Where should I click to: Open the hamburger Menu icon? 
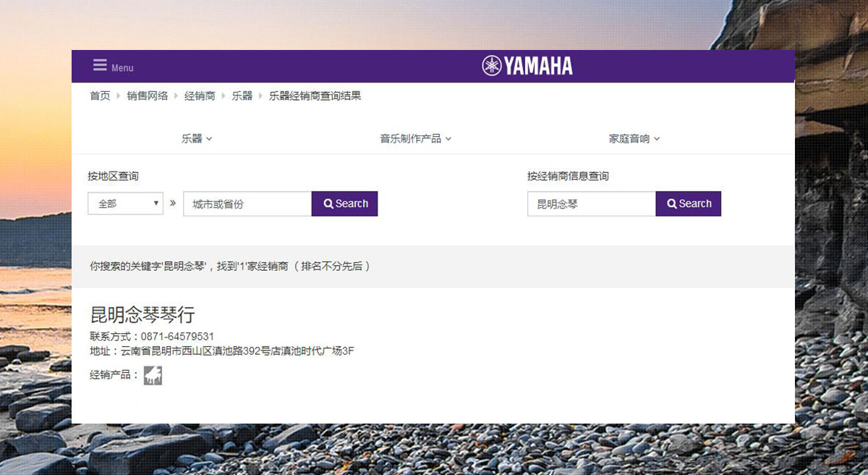click(100, 66)
